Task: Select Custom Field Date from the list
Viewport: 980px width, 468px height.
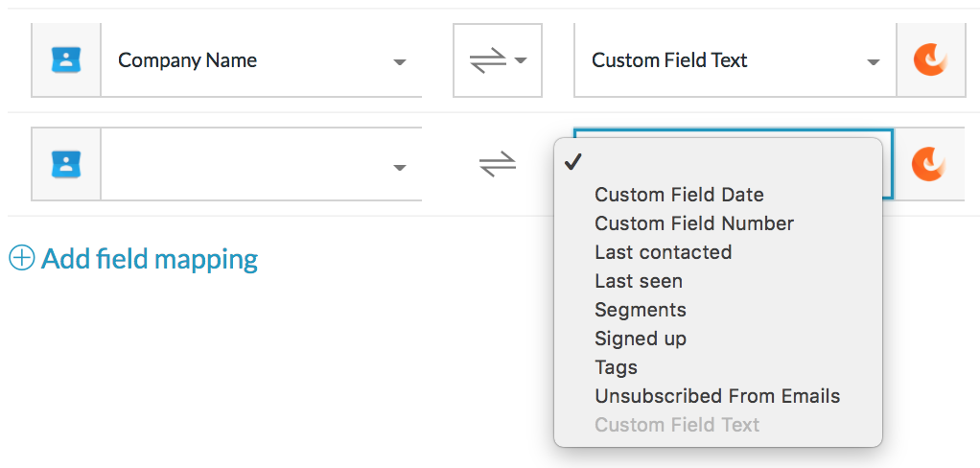Action: pos(679,195)
